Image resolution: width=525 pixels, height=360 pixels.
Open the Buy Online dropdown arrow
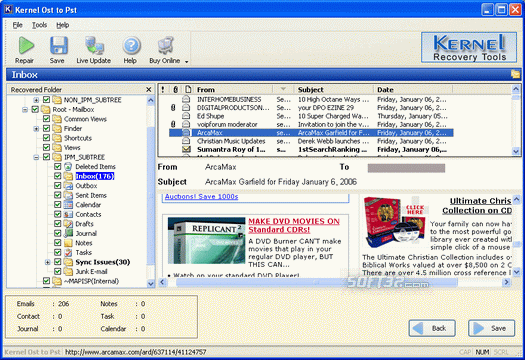(186, 62)
